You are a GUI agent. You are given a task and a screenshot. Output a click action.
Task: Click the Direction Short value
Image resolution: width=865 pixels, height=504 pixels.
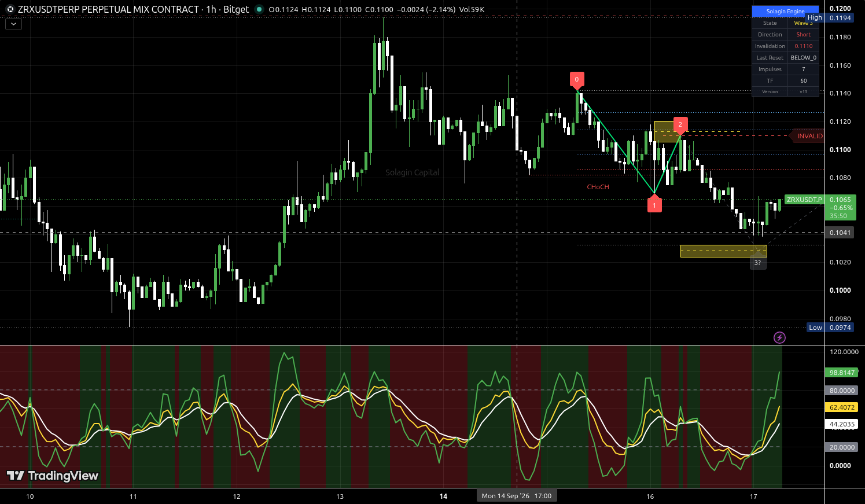(803, 35)
